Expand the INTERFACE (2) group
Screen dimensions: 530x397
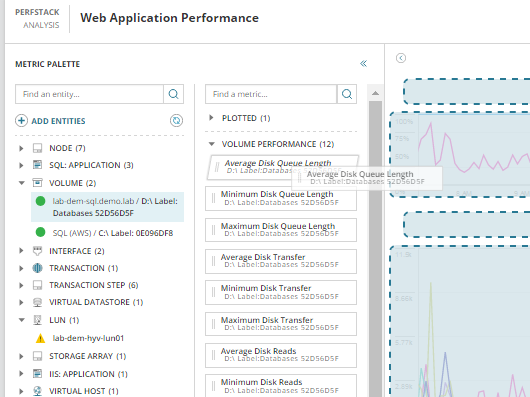(x=21, y=251)
